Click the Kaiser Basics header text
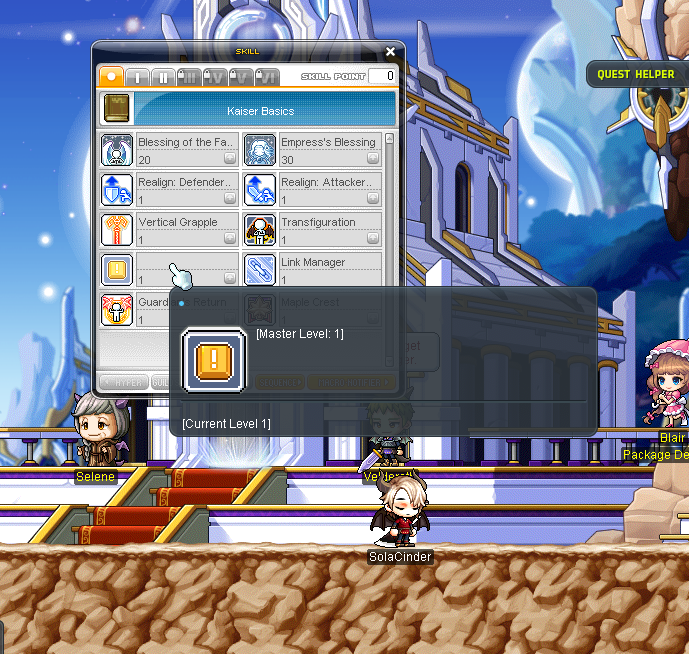This screenshot has width=689, height=654. [261, 111]
